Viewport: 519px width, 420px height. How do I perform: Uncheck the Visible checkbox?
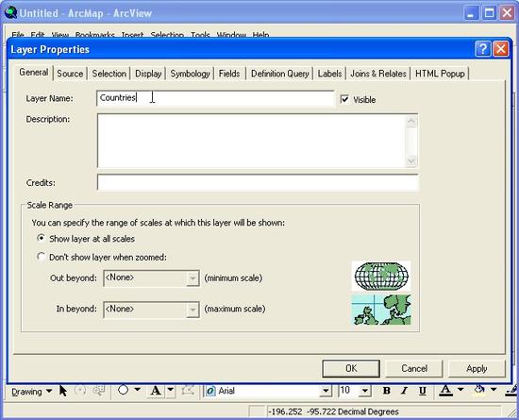tap(344, 99)
